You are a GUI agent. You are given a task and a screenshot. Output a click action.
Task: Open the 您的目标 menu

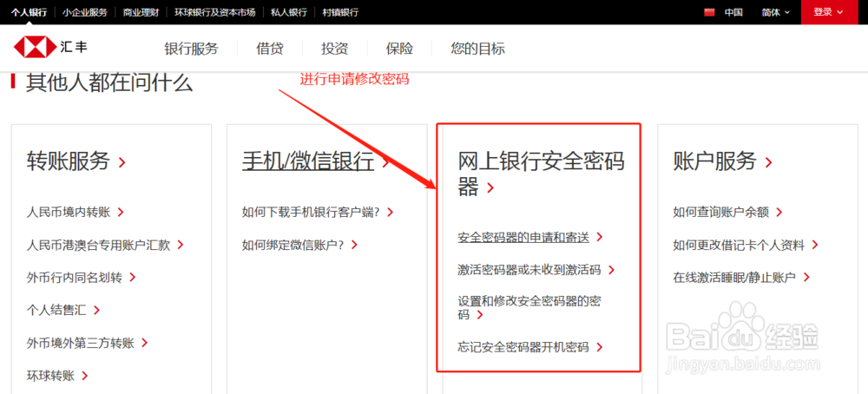(x=477, y=49)
